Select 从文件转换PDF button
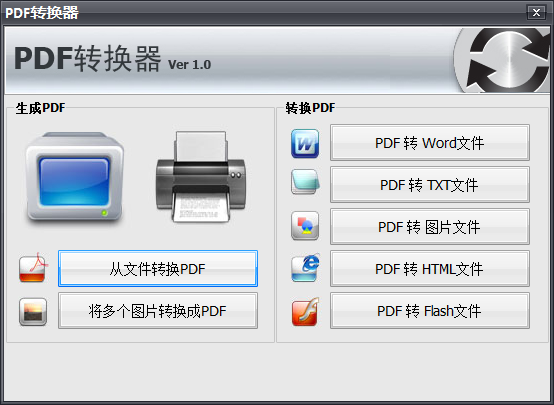The image size is (554, 405). click(x=158, y=269)
